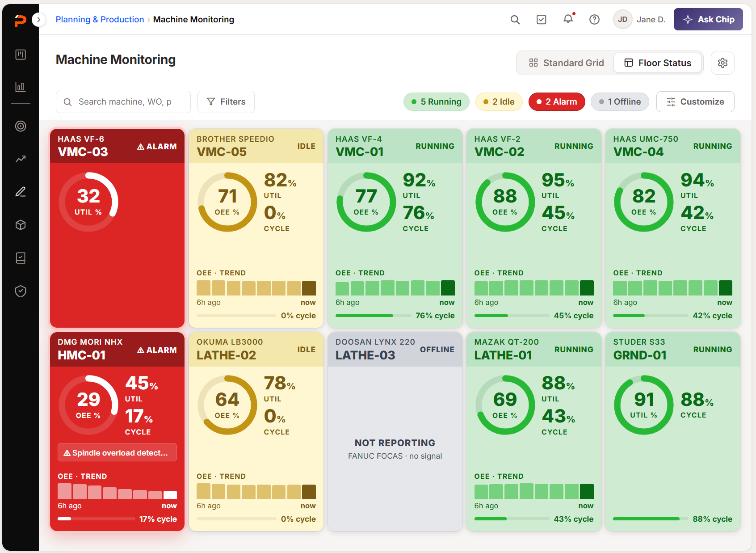Toggle the 1 Offline status filter
Screen dimensions: 756x553
pyautogui.click(x=620, y=102)
